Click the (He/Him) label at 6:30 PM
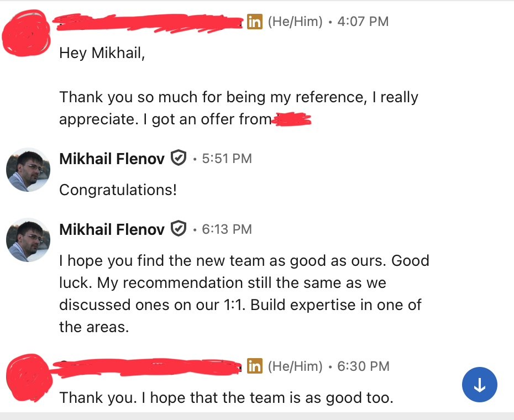The image size is (514, 420). coord(295,366)
